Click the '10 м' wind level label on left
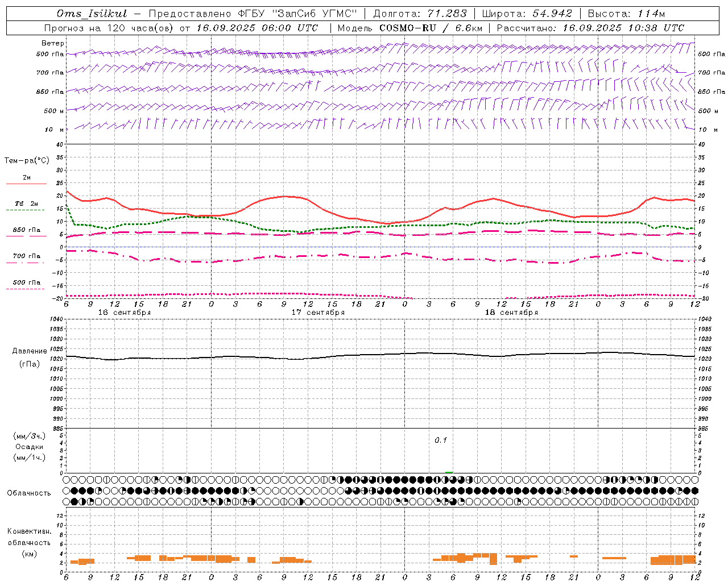 pyautogui.click(x=55, y=130)
